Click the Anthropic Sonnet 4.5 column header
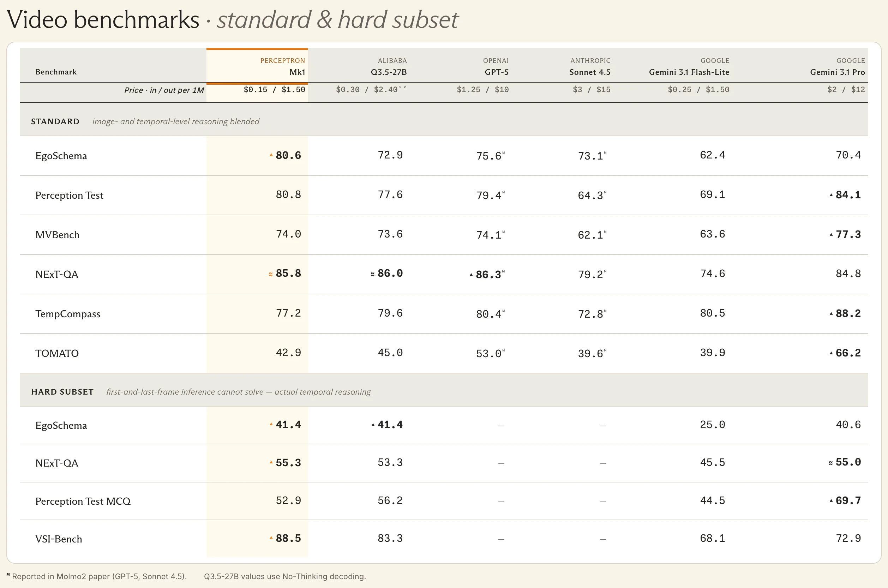 pos(590,66)
